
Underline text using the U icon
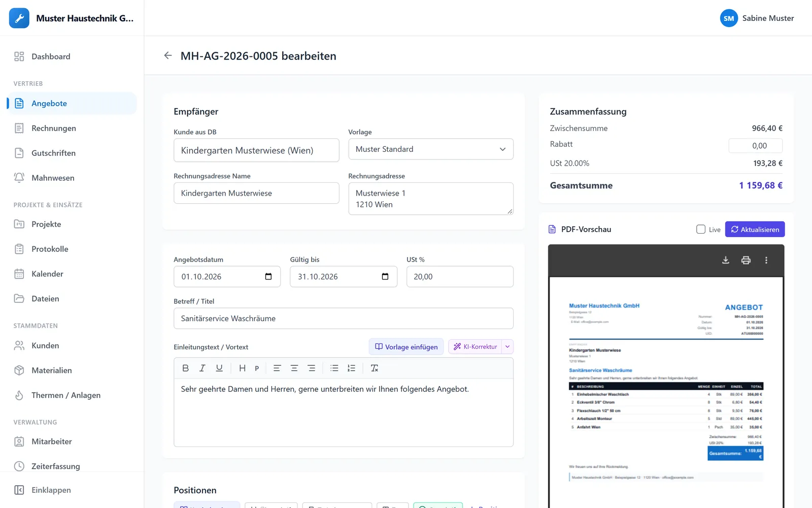tap(219, 368)
